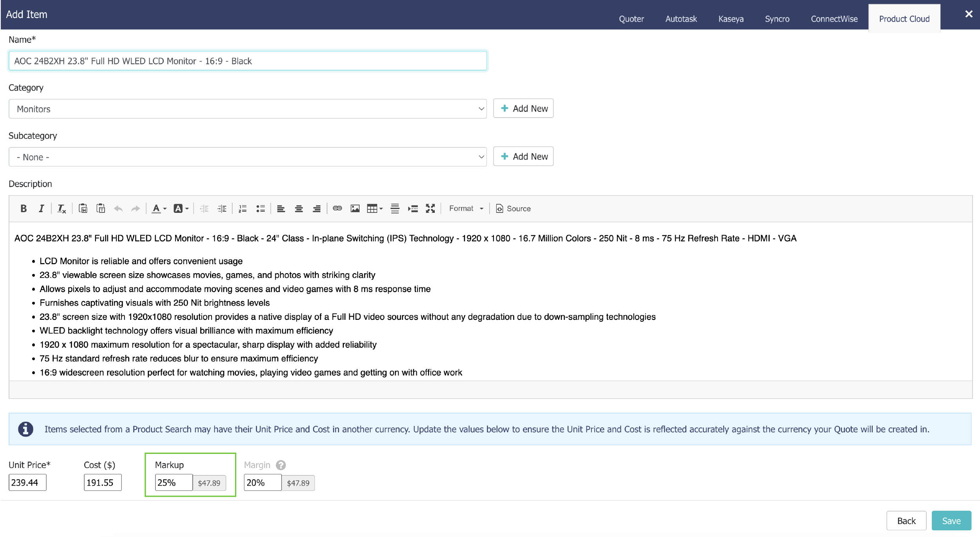Toggle bold formatting in description editor
This screenshot has height=537, width=980.
[x=24, y=209]
